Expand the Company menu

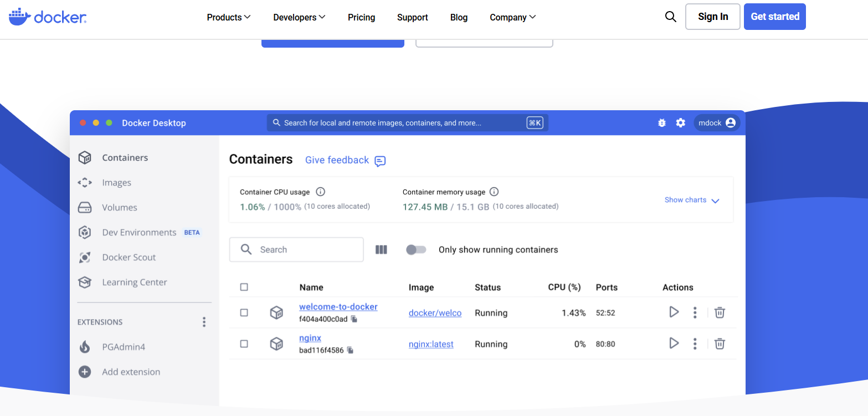pos(513,17)
